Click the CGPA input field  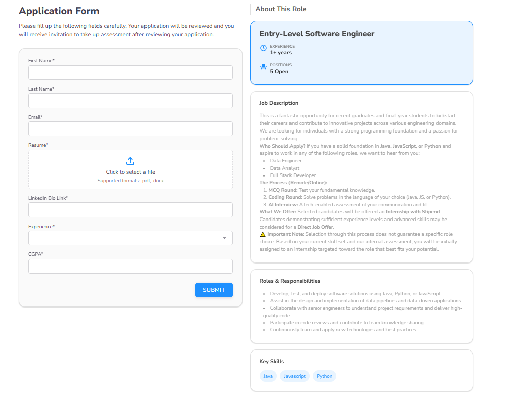130,266
